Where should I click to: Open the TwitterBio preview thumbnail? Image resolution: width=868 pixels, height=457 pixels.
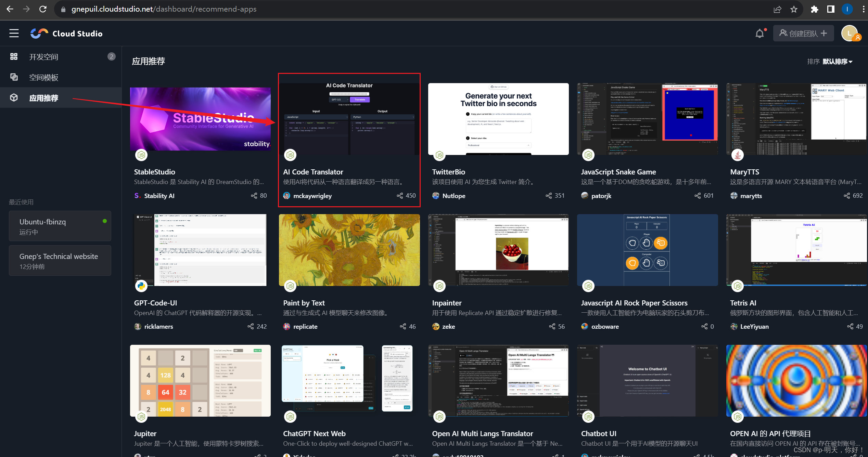(x=498, y=119)
